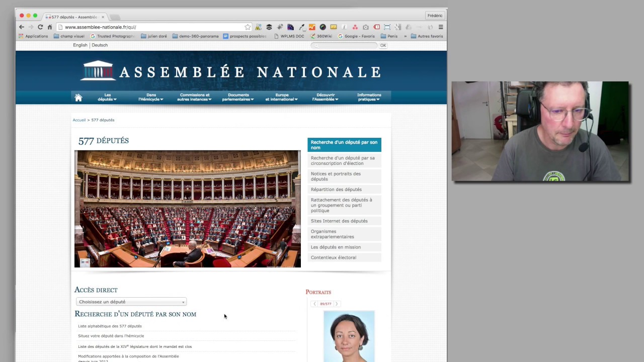The height and width of the screenshot is (362, 644).
Task: Open 'Contentieux électoral' link
Action: pos(344,257)
